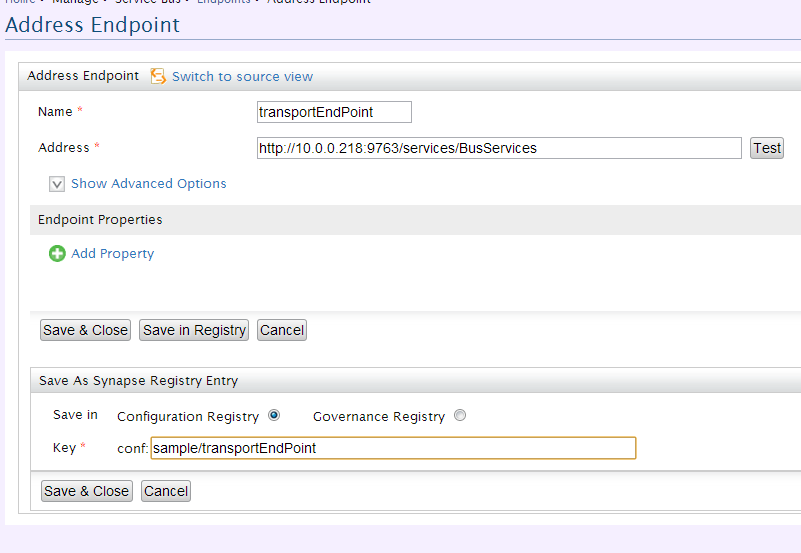Image resolution: width=801 pixels, height=553 pixels.
Task: Select the Governance Registry radio button
Action: coord(460,415)
